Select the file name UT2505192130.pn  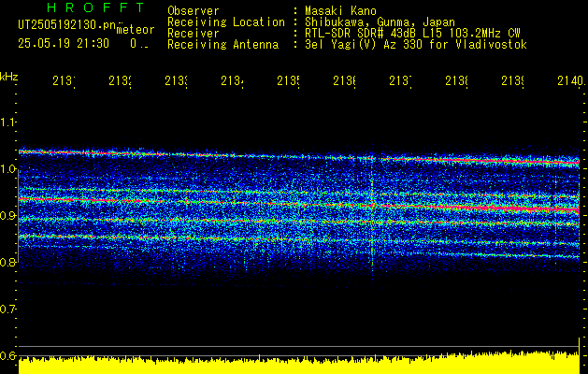click(66, 25)
